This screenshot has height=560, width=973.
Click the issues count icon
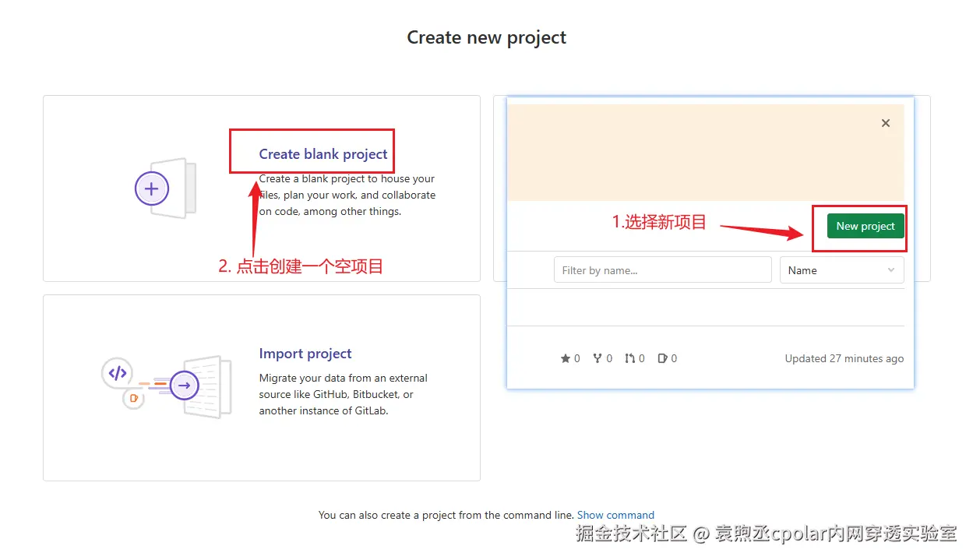tap(662, 358)
